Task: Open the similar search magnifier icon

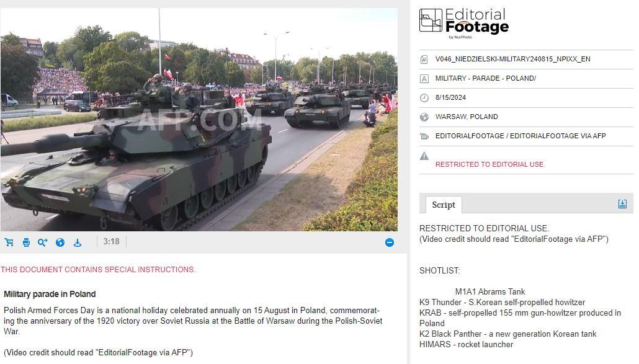Action: coord(42,242)
